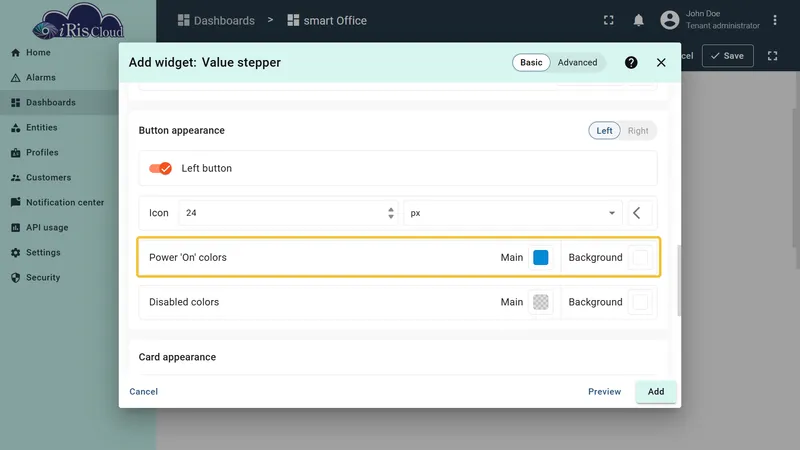Add the widget with Add button
The width and height of the screenshot is (800, 450).
coord(656,391)
